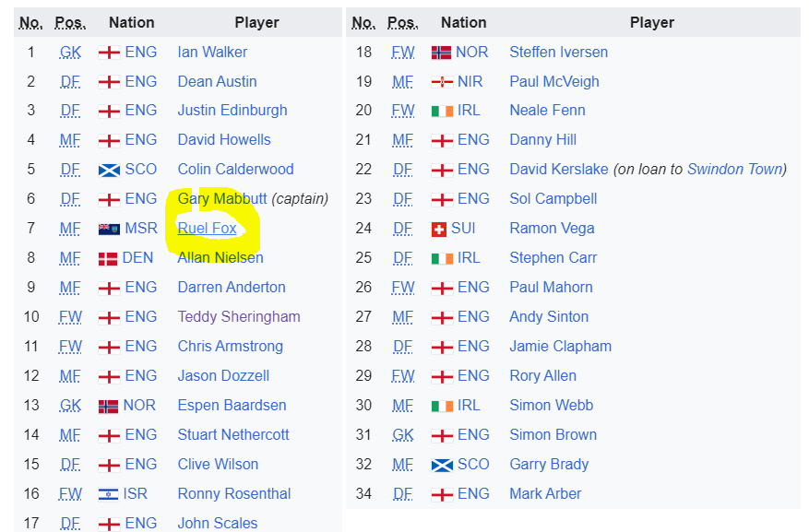Click the Scotland flag in Colin Calderwood's row
Image resolution: width=809 pixels, height=532 pixels.
109,170
